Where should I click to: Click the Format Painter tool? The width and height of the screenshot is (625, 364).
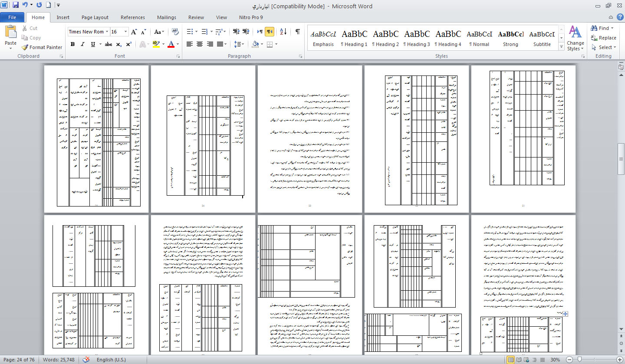(x=42, y=47)
